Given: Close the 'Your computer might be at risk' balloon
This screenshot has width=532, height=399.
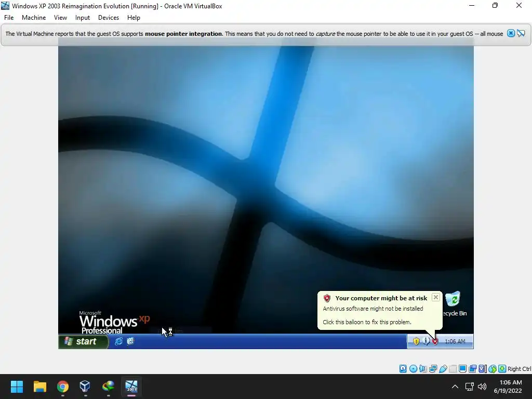Looking at the screenshot, I should click(x=436, y=298).
